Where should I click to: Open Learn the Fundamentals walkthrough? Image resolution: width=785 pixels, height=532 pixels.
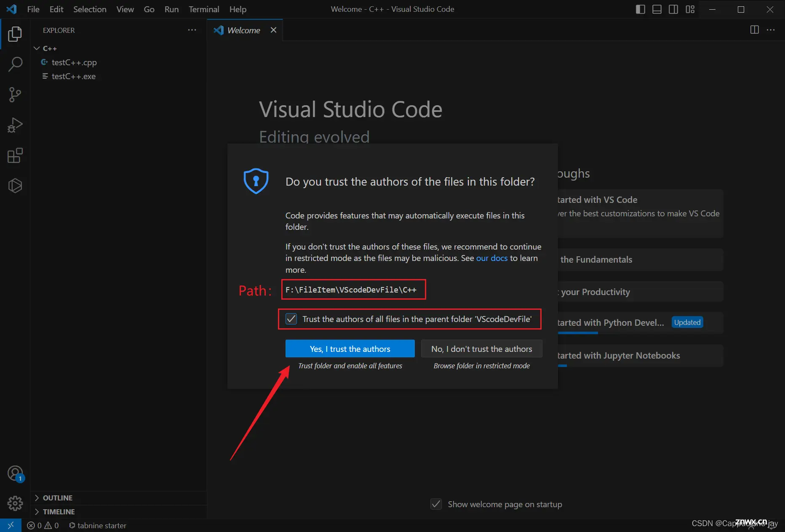tap(640, 260)
